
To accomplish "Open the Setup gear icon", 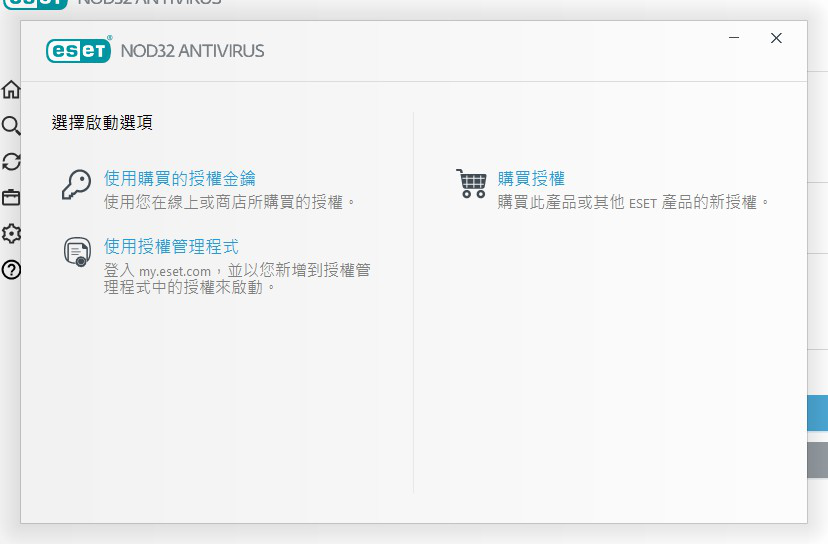I will click(x=11, y=233).
